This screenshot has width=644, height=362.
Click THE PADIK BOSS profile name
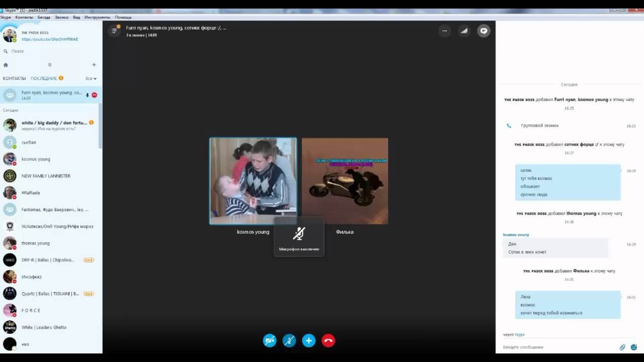point(34,32)
